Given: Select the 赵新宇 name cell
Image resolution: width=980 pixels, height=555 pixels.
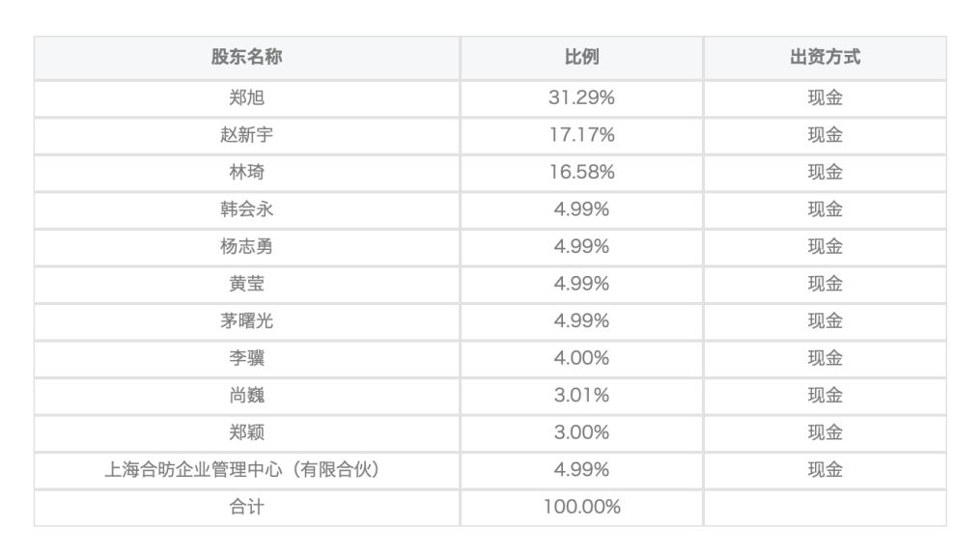Looking at the screenshot, I should click(246, 135).
